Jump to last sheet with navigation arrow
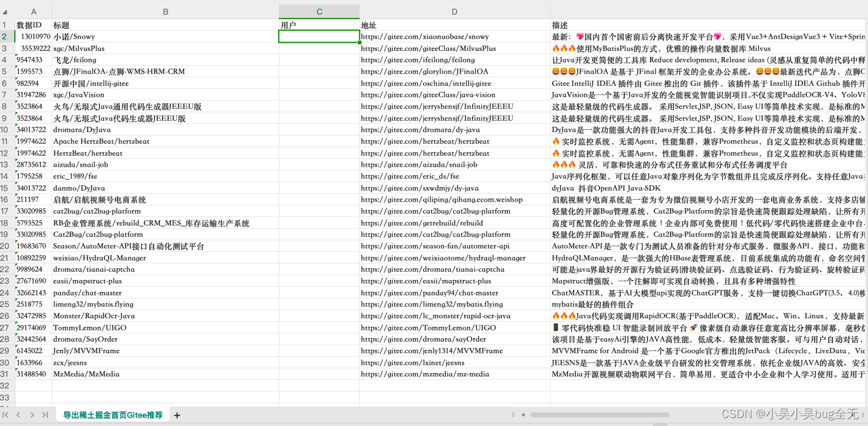Screen dimensions: 868x426 point(45,415)
